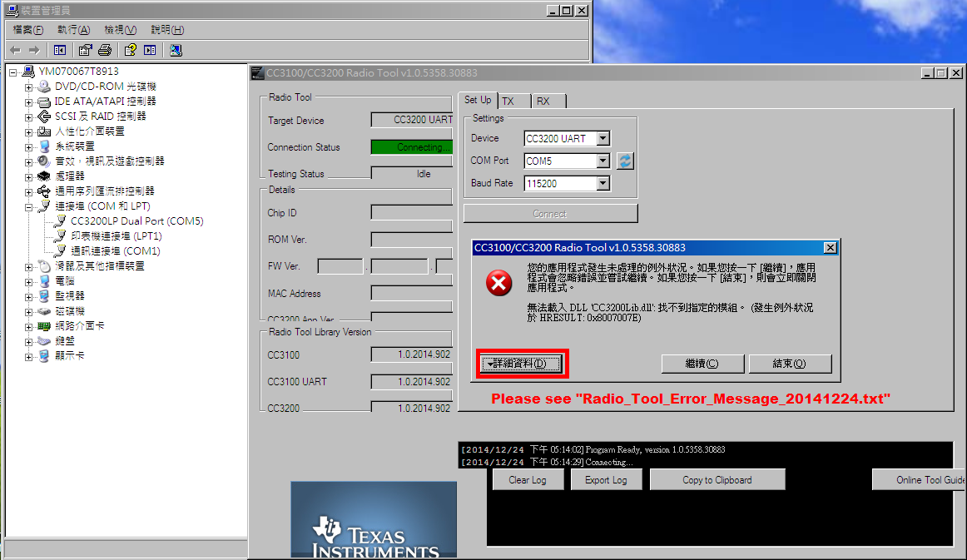Click the log line "Program Ready, version 1.0.5358.30883"
The image size is (967, 560).
coord(655,449)
